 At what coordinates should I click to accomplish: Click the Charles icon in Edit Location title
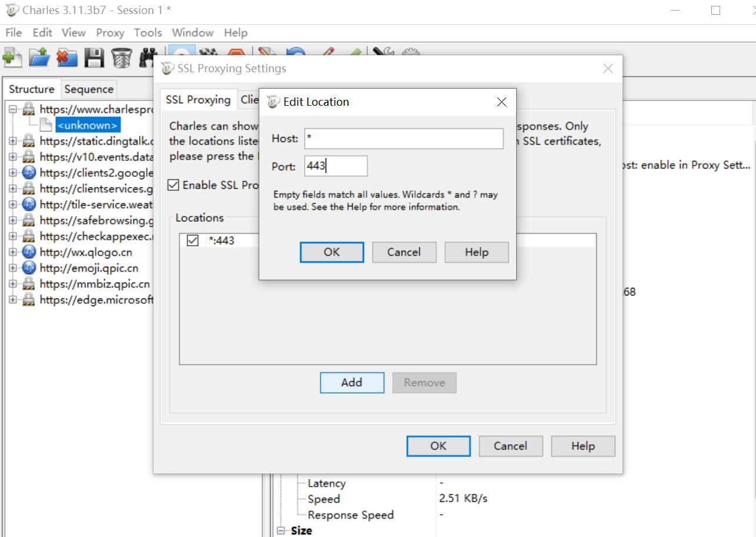coord(273,102)
